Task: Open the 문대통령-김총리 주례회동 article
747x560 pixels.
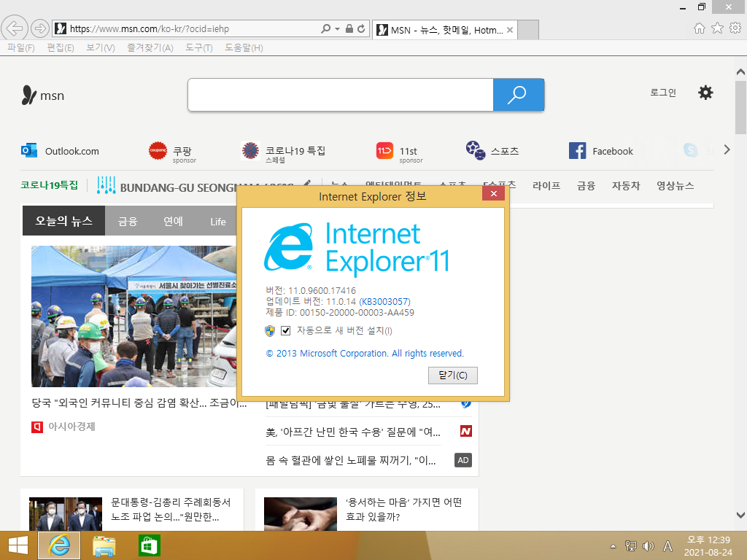Action: [x=171, y=509]
